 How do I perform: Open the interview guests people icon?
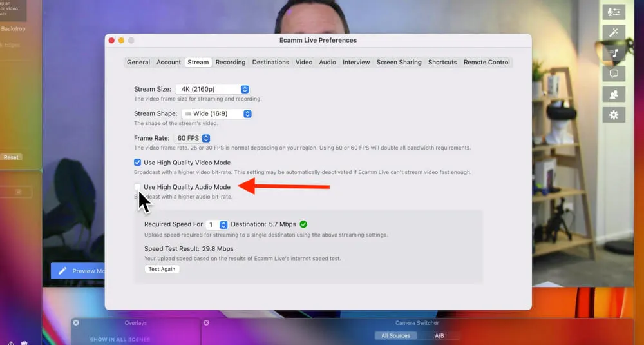pyautogui.click(x=612, y=94)
